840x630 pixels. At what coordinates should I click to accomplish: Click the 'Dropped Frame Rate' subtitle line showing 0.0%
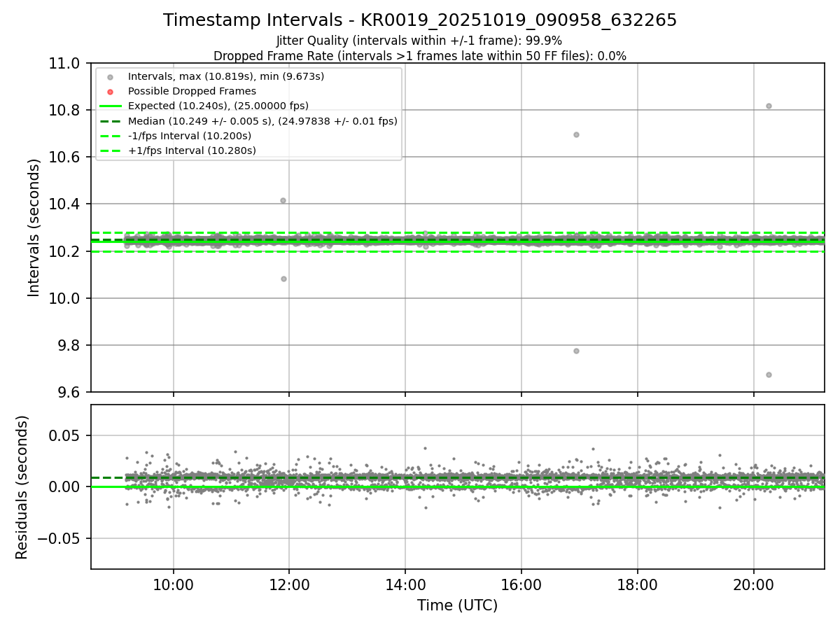point(420,56)
